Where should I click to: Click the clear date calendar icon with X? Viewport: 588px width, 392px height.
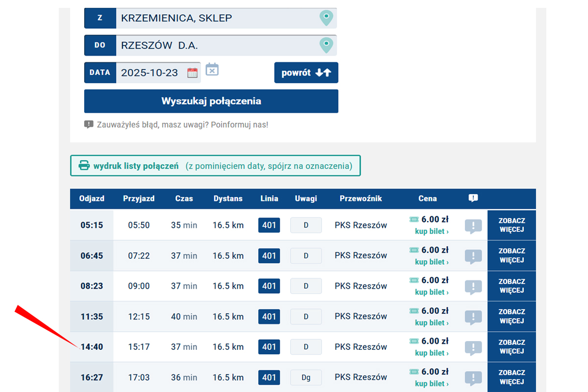pyautogui.click(x=212, y=70)
